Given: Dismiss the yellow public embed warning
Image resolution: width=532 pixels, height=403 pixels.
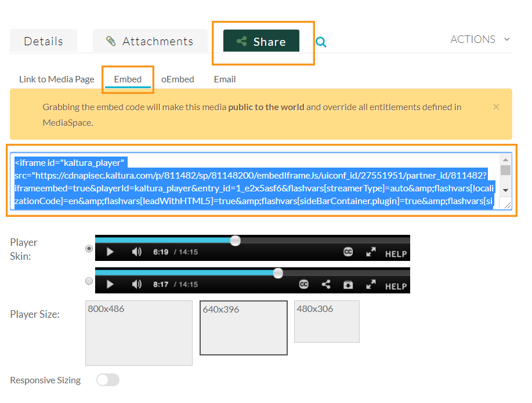Looking at the screenshot, I should [496, 107].
